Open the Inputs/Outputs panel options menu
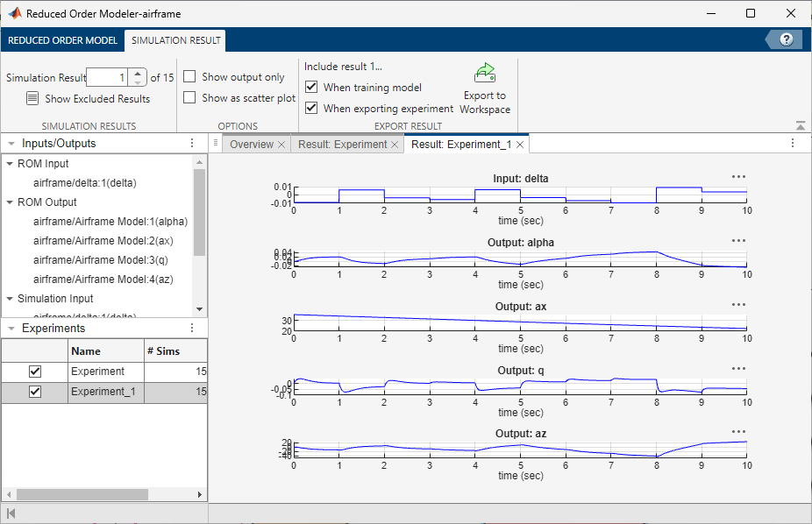812x524 pixels. pyautogui.click(x=191, y=143)
